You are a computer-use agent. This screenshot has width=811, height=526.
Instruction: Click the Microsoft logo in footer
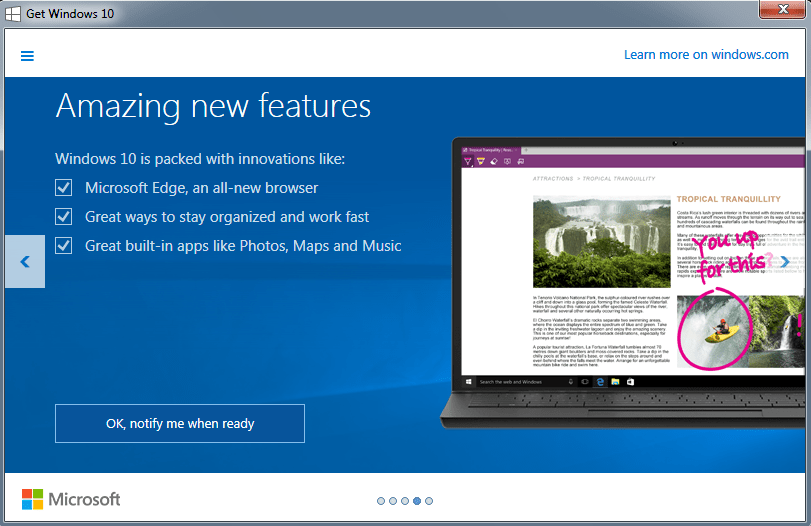[71, 499]
